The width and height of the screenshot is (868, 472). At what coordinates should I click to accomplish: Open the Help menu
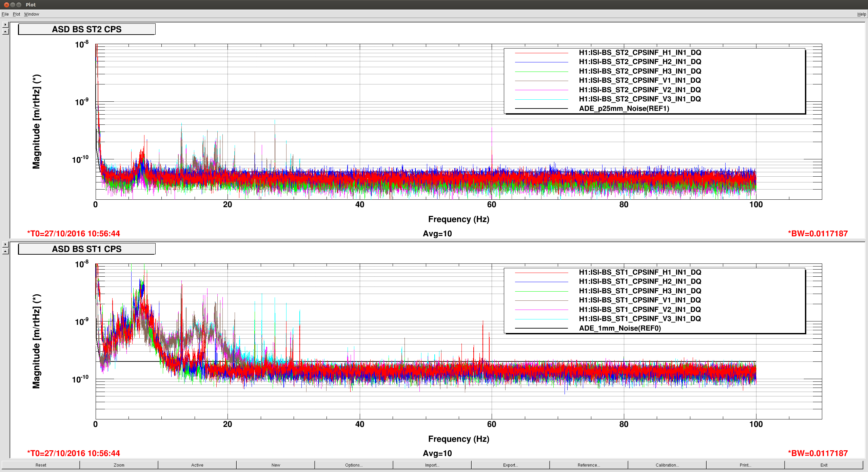tap(862, 14)
